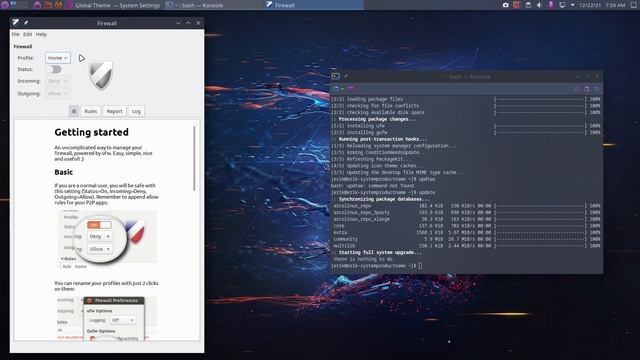Screen dimensions: 640x360
Task: Click 'Synchronizing package databases...' terminal line
Action: 384,199
